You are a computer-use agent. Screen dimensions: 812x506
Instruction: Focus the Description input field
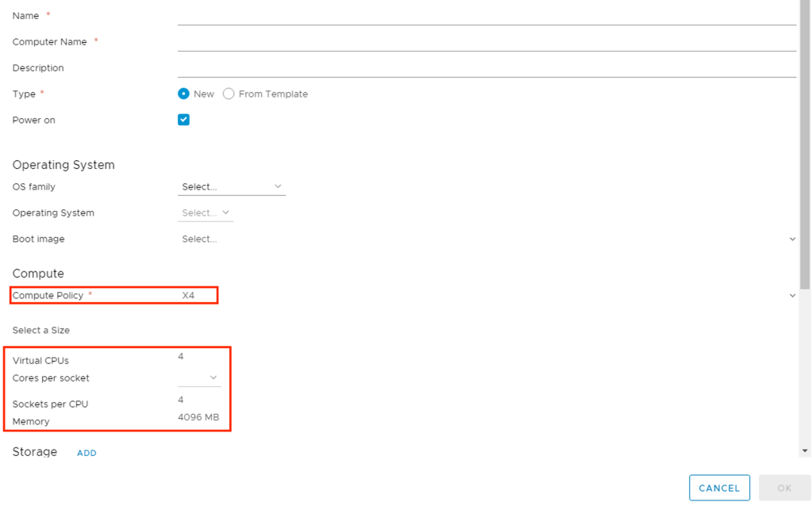click(x=486, y=68)
